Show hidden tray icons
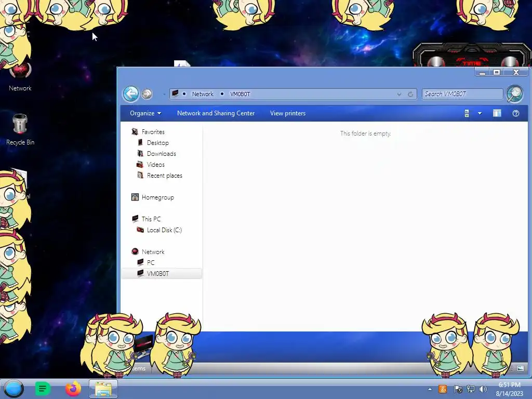Screen dimensions: 532x399 click(430, 389)
